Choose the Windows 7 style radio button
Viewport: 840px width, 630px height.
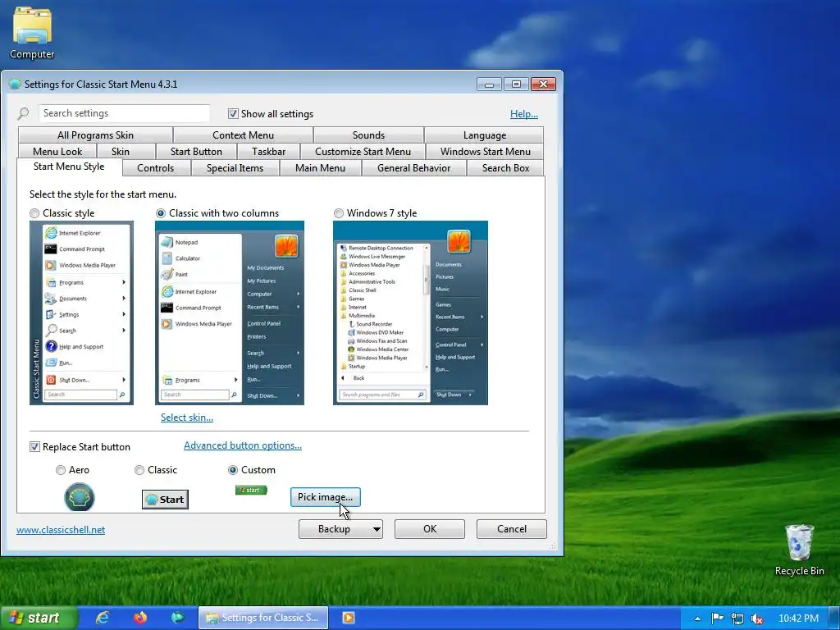pos(339,213)
